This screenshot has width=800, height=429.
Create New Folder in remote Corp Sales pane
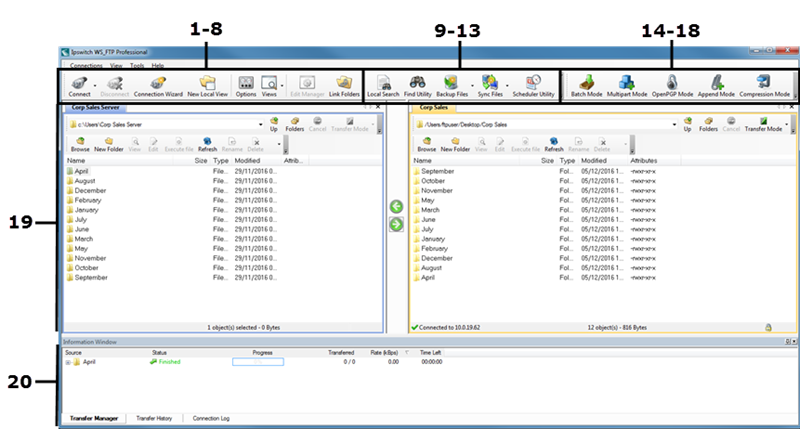point(455,144)
